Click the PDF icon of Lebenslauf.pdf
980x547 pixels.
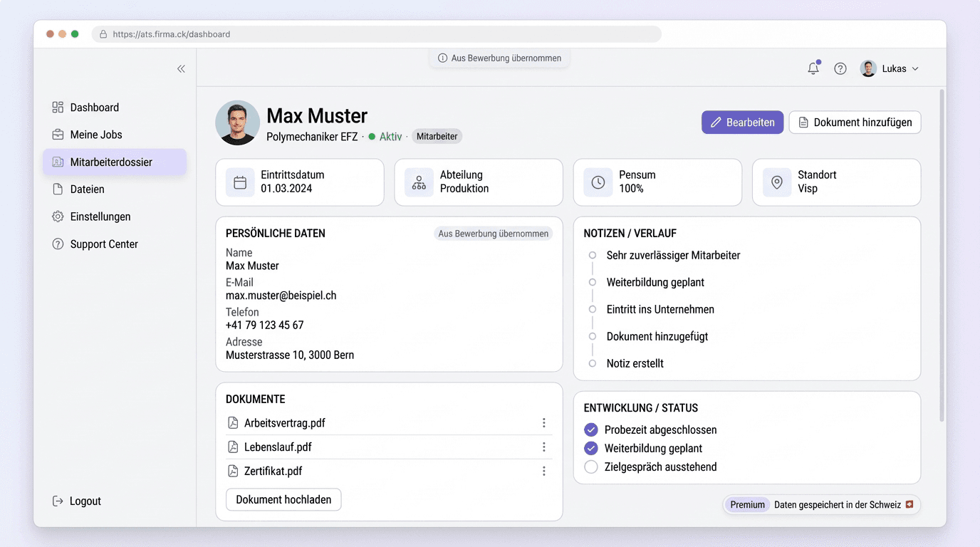tap(233, 447)
